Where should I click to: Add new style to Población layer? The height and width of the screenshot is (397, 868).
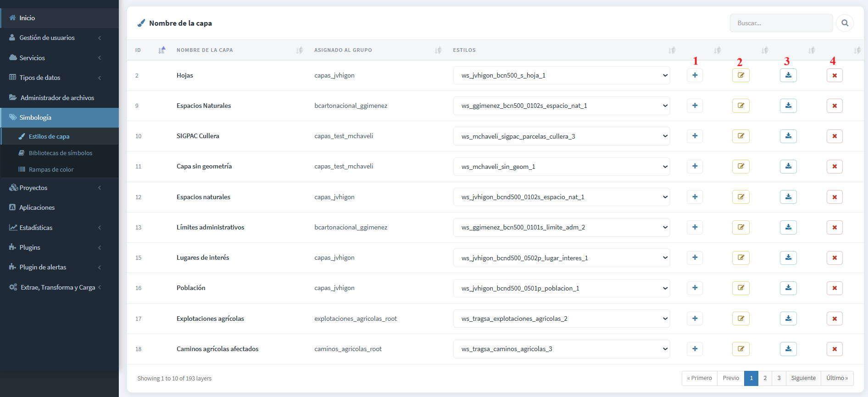pyautogui.click(x=695, y=288)
